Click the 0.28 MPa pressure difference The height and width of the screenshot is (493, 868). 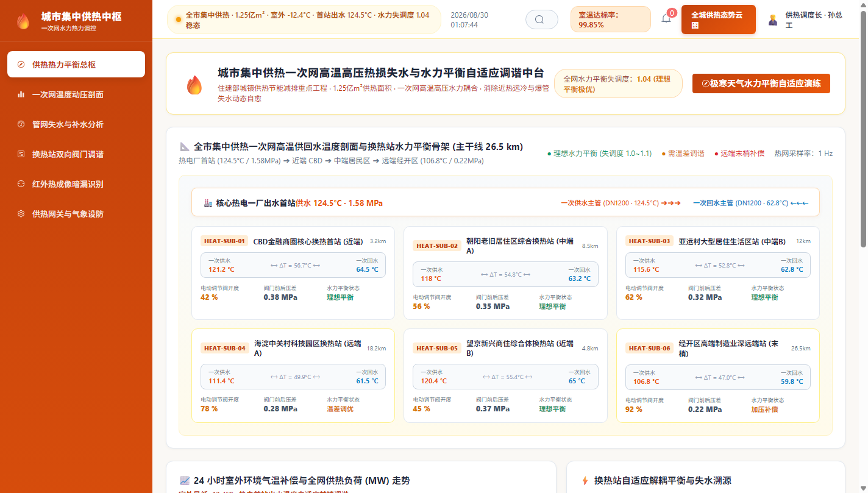tap(280, 409)
